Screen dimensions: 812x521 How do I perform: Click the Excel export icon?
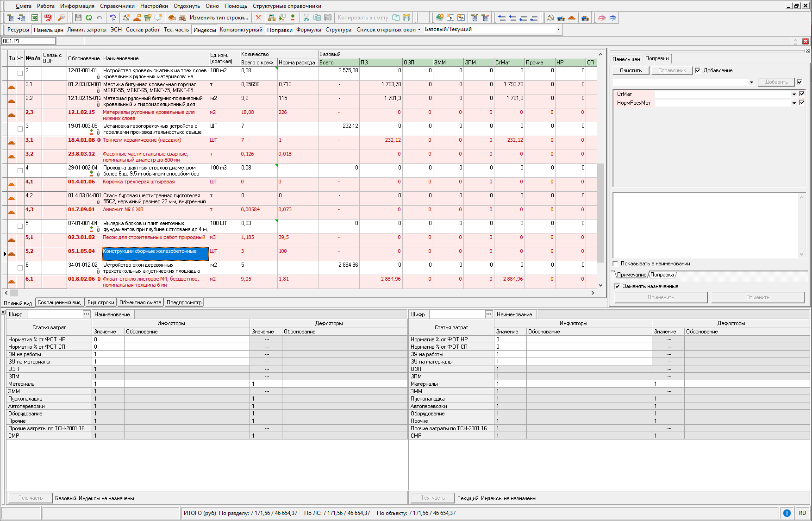click(35, 18)
